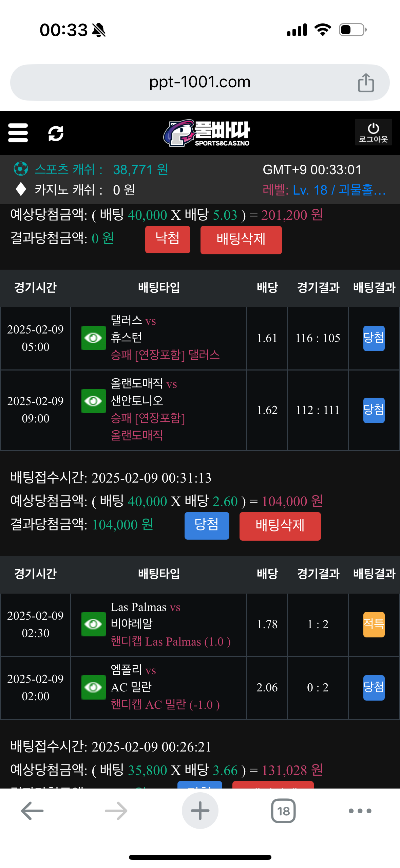This screenshot has width=400, height=868.
Task: Toggle the eye icon for the Empoli vs AC Milan match
Action: [93, 687]
